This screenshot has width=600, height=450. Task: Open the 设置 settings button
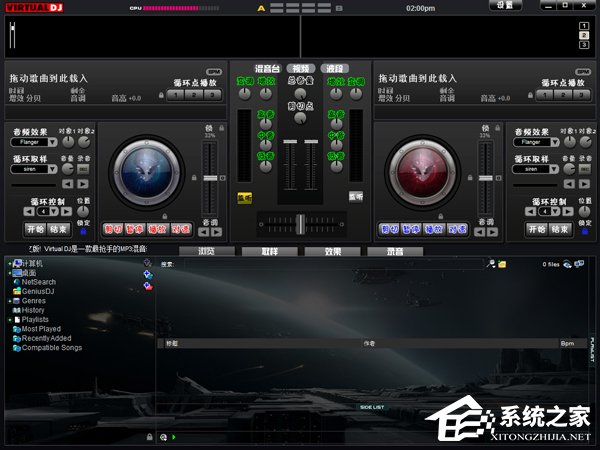click(505, 5)
